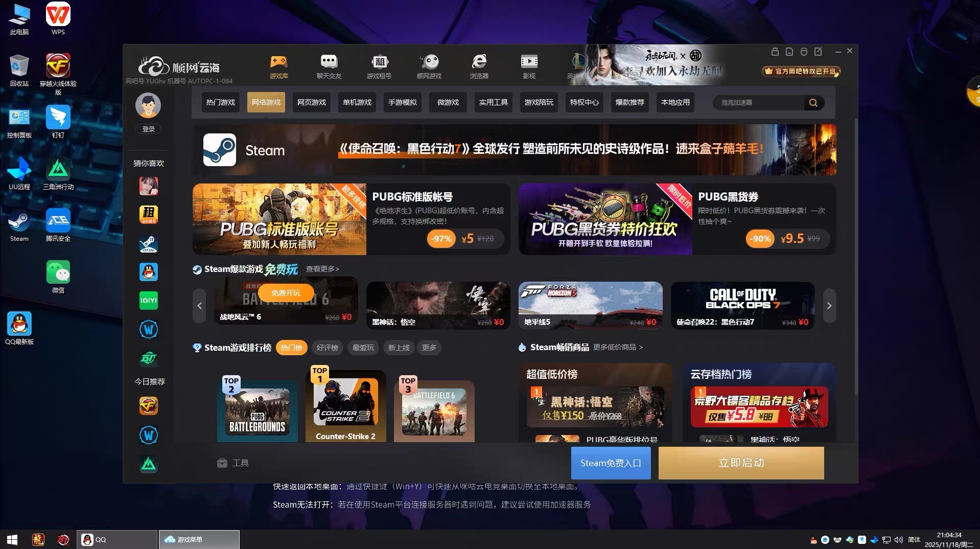Open the 更多 dropdown in rankings

pyautogui.click(x=429, y=348)
